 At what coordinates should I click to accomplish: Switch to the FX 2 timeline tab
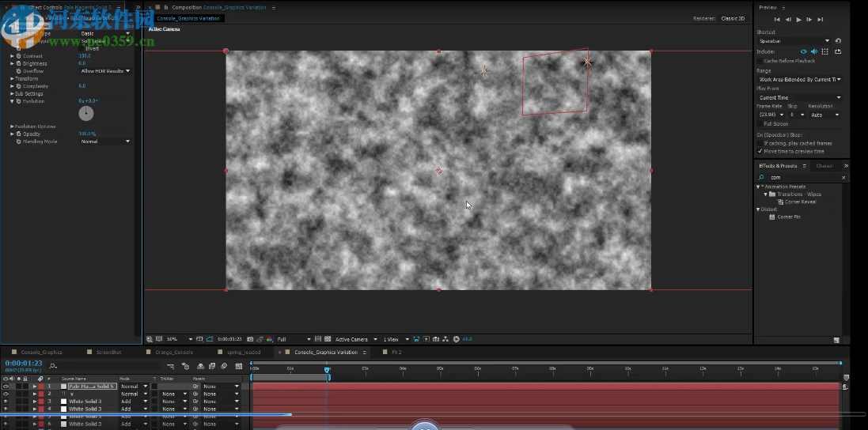tap(396, 352)
